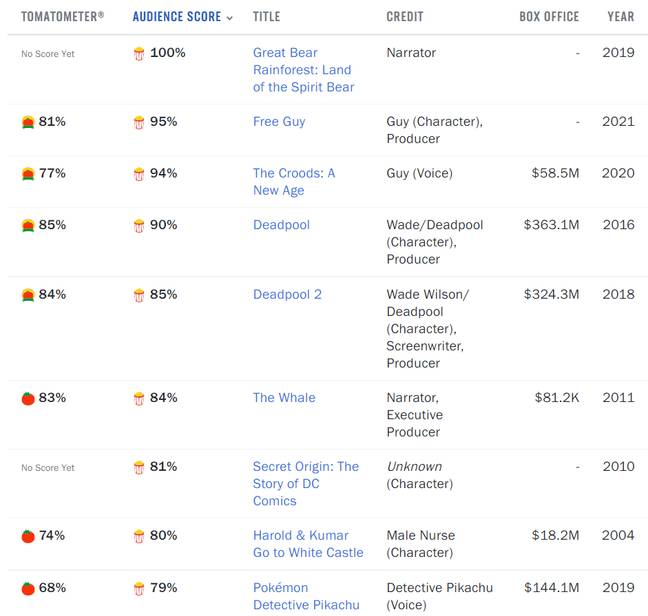Click the fresh tomato icon beside 74%
This screenshot has width=648, height=616.
tap(28, 536)
